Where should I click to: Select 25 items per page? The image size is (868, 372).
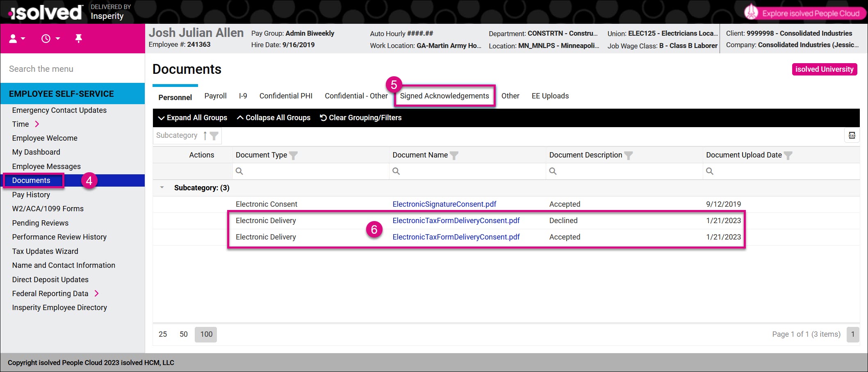tap(163, 334)
